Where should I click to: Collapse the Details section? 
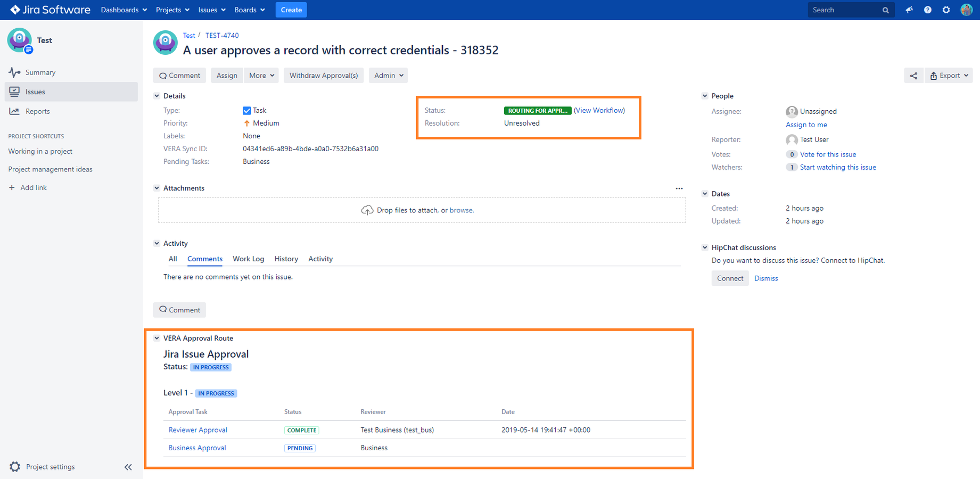(x=157, y=96)
